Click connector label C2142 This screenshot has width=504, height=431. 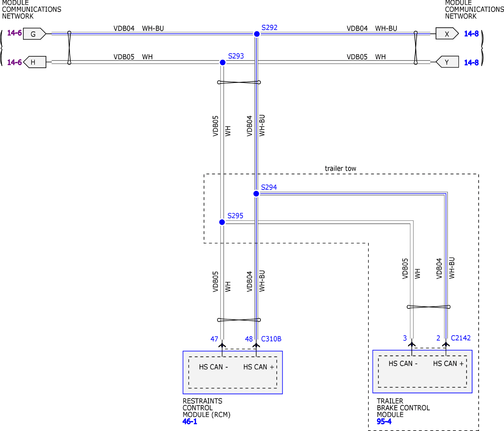460,338
